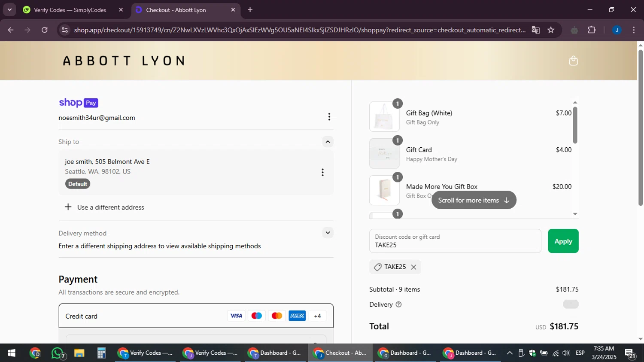Viewport: 644px width, 362px height.
Task: Click the Mastercard icon
Action: (277, 316)
